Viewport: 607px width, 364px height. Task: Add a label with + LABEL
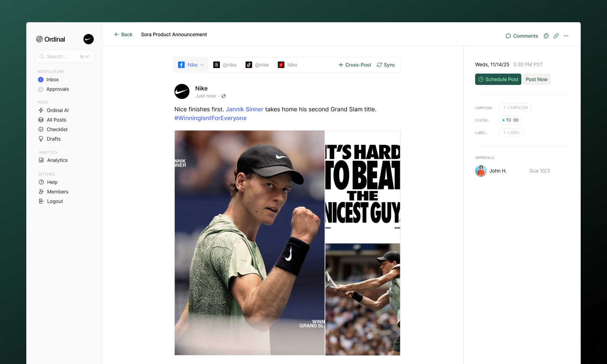pos(511,133)
